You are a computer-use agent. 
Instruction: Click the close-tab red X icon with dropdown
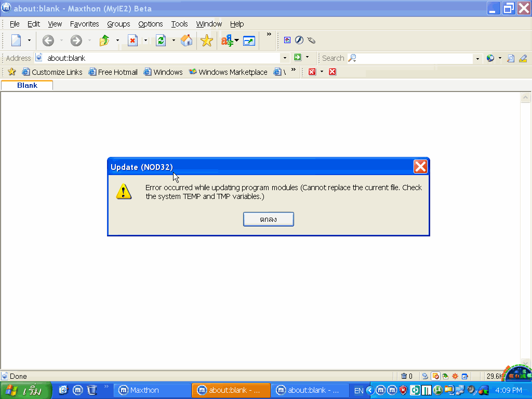pos(312,72)
